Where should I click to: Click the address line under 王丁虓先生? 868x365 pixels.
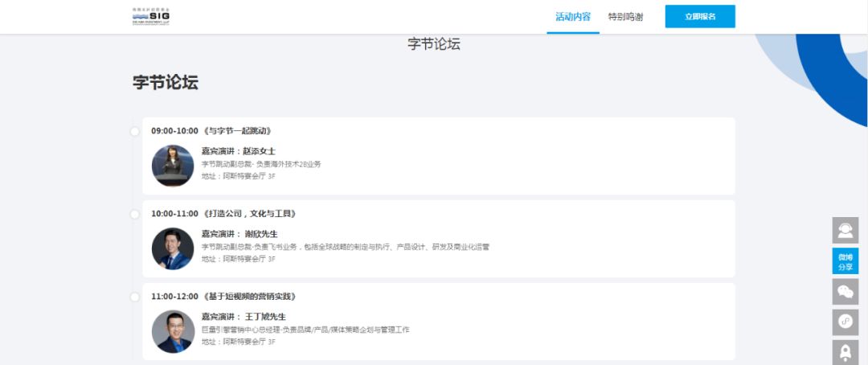click(239, 342)
